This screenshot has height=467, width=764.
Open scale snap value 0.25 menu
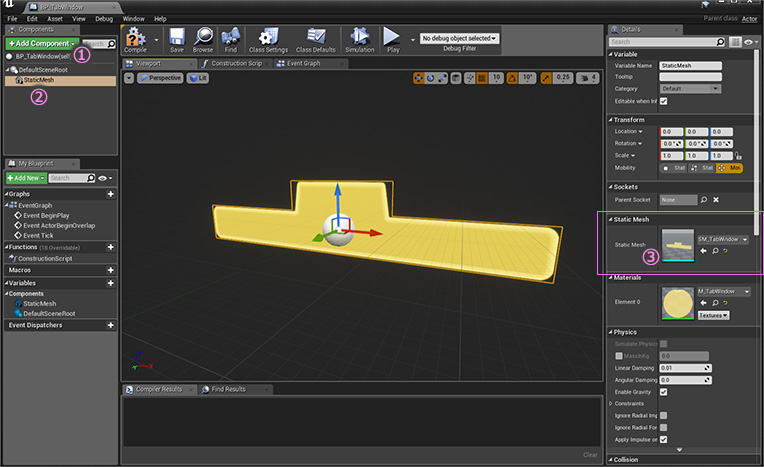563,78
